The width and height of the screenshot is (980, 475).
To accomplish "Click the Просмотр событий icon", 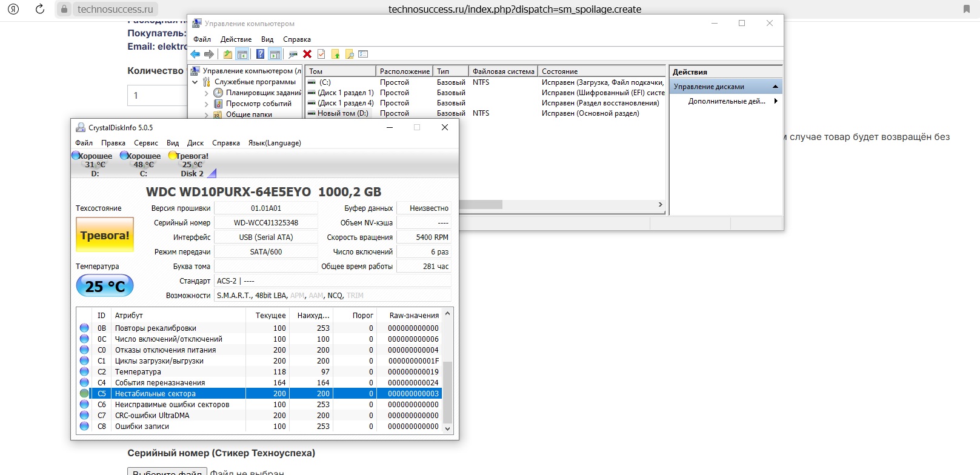I will click(218, 104).
